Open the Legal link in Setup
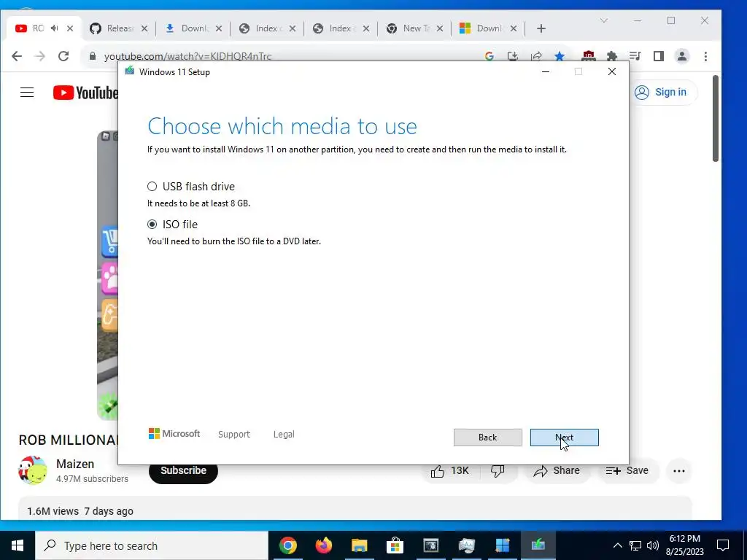Image resolution: width=747 pixels, height=560 pixels. [x=284, y=435]
